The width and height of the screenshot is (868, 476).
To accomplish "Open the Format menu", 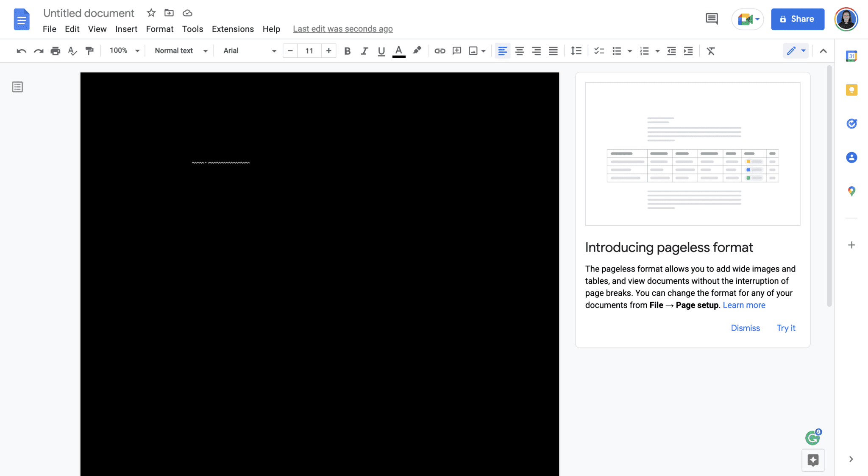I will point(159,29).
